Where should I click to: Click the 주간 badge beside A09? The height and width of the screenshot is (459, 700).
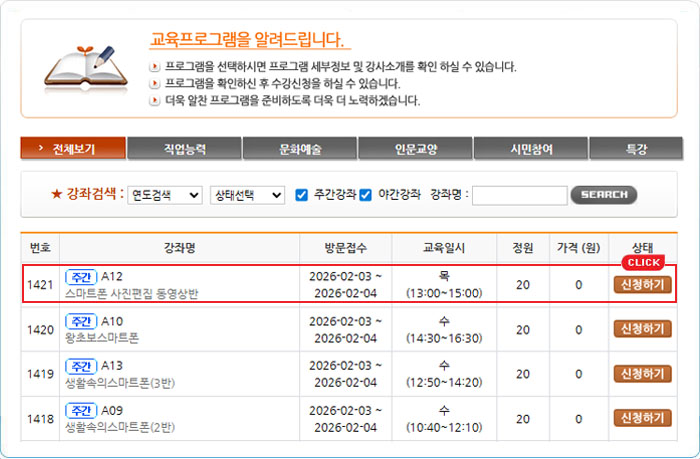point(80,411)
